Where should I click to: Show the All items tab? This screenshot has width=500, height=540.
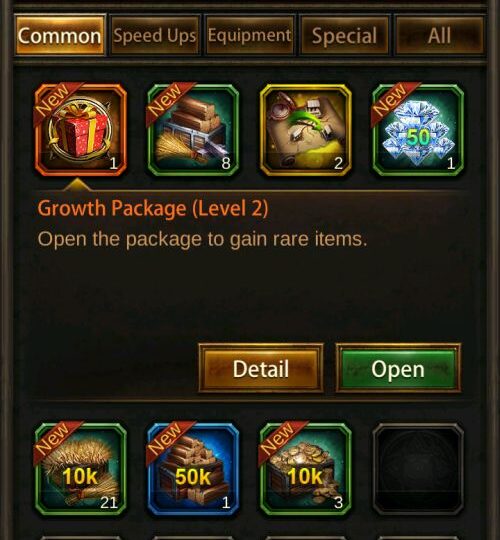point(439,35)
